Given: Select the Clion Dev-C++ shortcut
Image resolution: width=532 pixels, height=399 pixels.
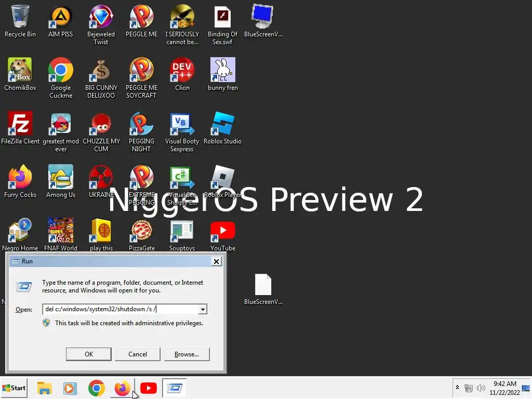Looking at the screenshot, I should point(182,74).
